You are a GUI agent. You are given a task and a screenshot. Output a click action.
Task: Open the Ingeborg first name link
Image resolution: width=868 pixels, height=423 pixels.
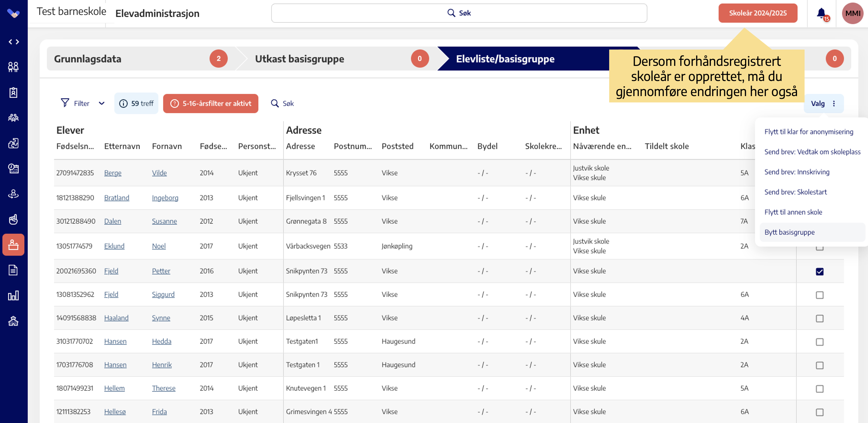click(165, 198)
